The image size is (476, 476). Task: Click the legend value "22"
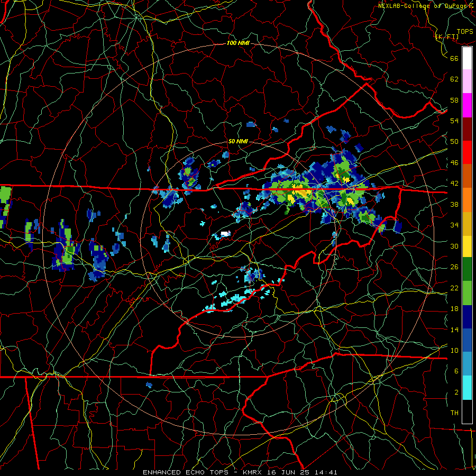pos(454,288)
